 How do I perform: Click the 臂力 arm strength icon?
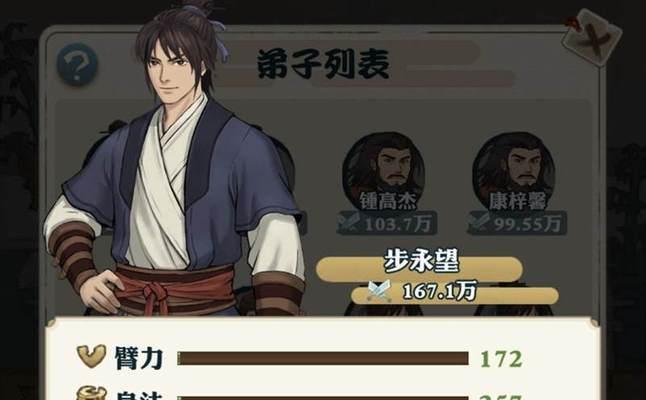tap(91, 357)
